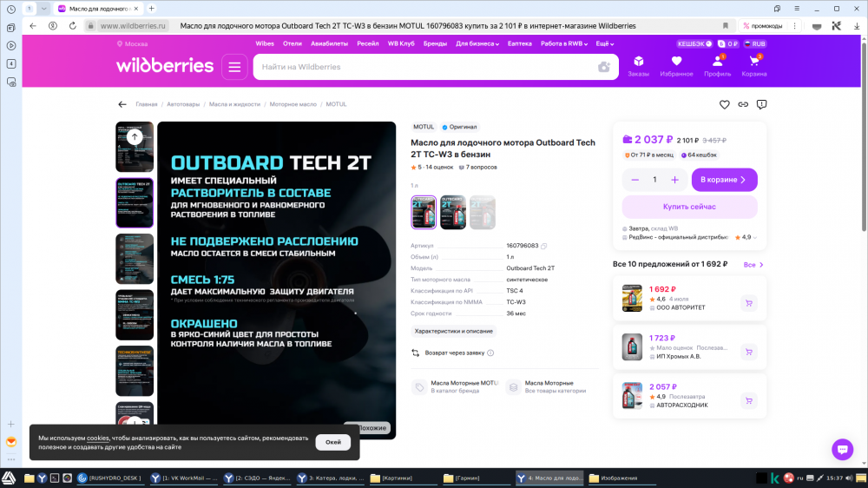868x488 pixels.
Task: Change delivery city Москва
Action: pyautogui.click(x=132, y=43)
